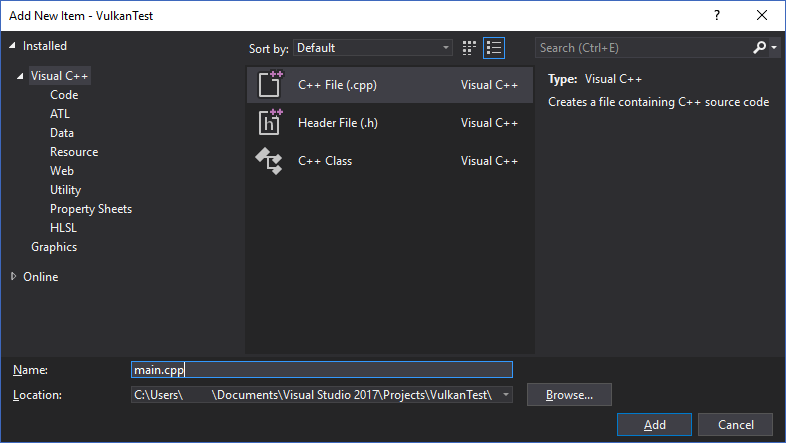Image resolution: width=786 pixels, height=443 pixels.
Task: Click the C++ Class template icon
Action: coord(270,161)
